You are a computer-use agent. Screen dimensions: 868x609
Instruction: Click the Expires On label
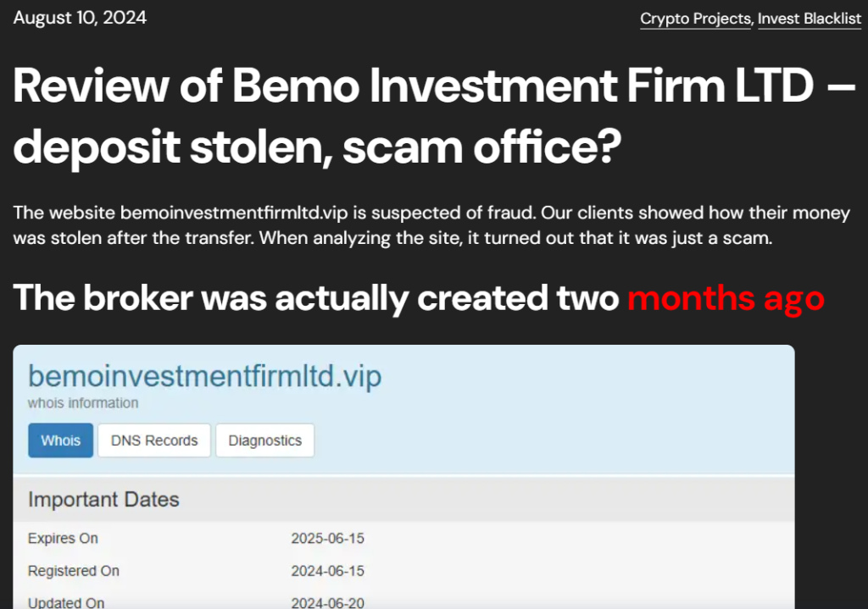point(63,538)
